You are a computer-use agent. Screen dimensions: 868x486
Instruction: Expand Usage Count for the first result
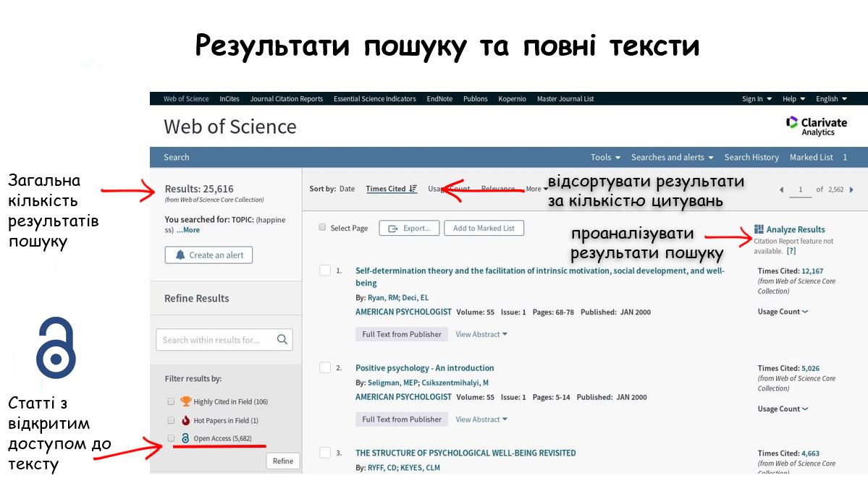coord(783,312)
